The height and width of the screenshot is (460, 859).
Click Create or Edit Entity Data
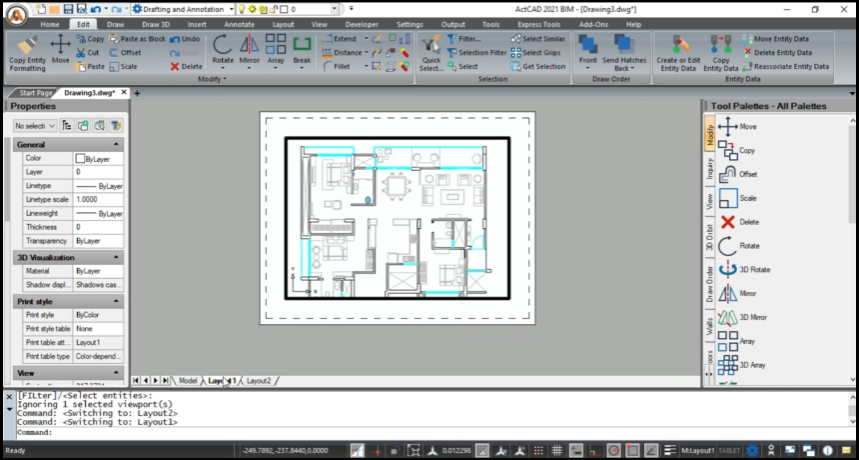[678, 50]
